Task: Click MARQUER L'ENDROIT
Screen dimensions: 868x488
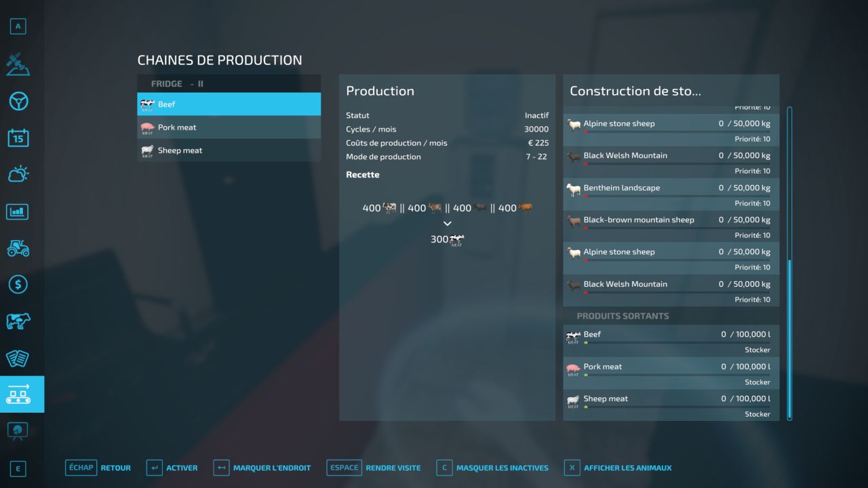Action: point(272,468)
